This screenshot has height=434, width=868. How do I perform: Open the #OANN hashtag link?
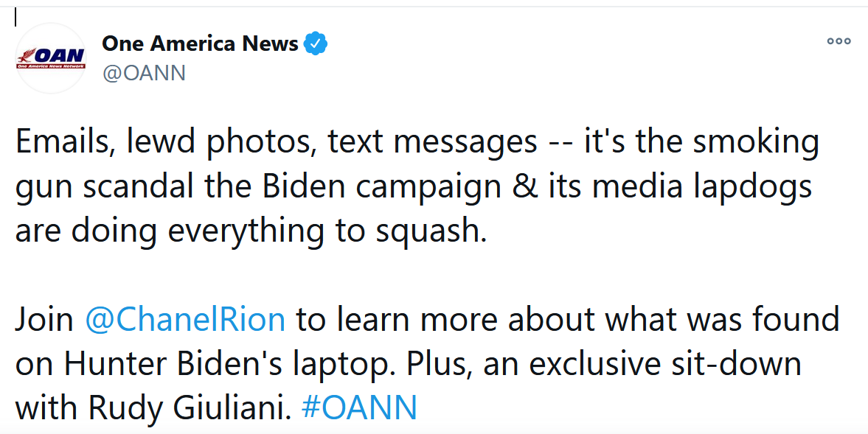[x=360, y=407]
